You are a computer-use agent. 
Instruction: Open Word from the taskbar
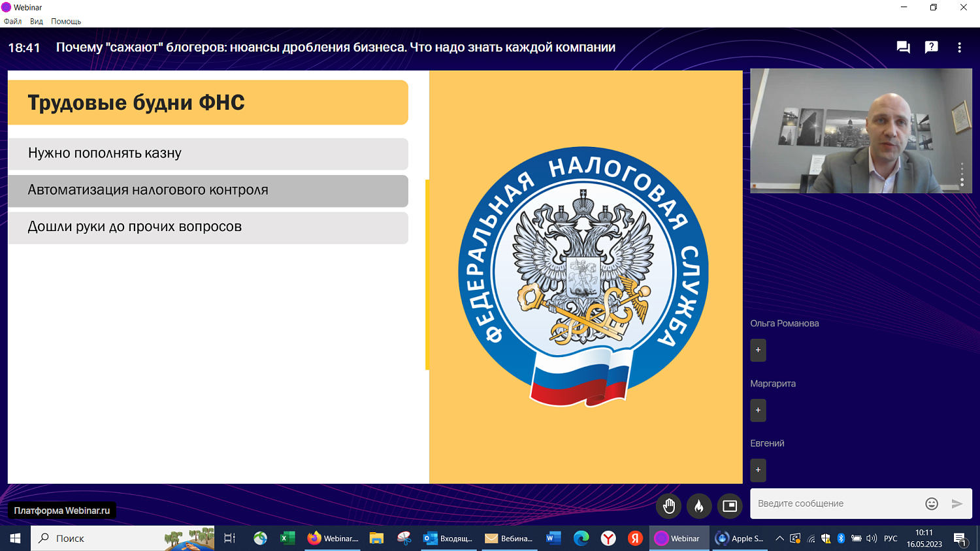point(553,539)
